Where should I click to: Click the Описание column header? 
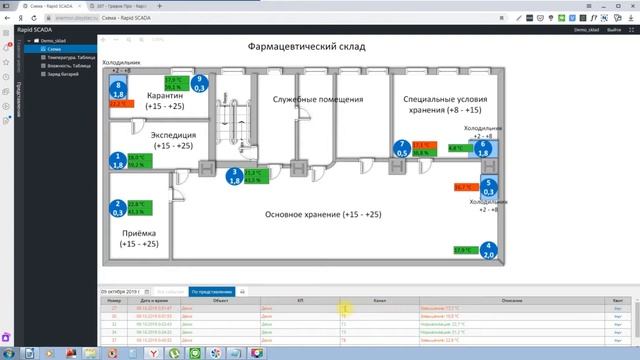click(512, 301)
